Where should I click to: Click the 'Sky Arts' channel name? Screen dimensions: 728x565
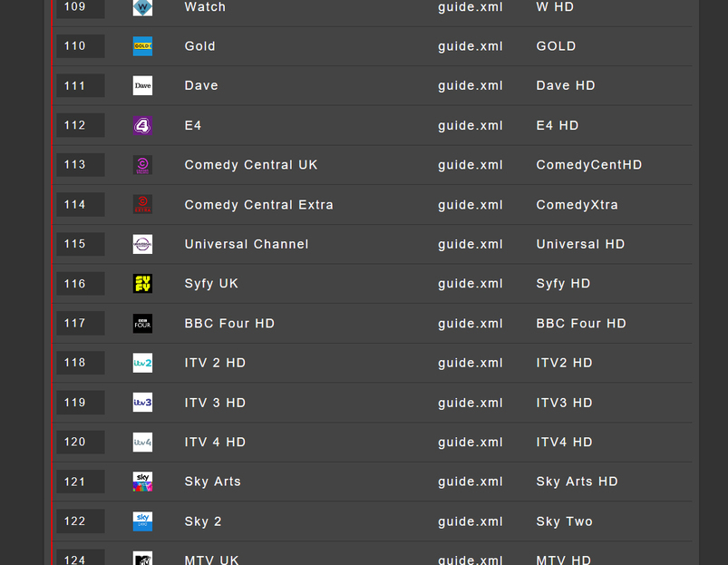pos(213,482)
